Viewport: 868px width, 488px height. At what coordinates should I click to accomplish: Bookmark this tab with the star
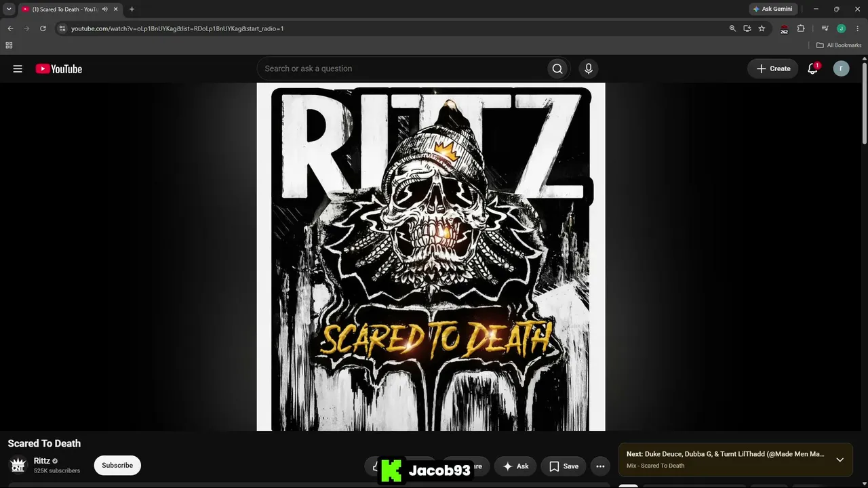762,28
